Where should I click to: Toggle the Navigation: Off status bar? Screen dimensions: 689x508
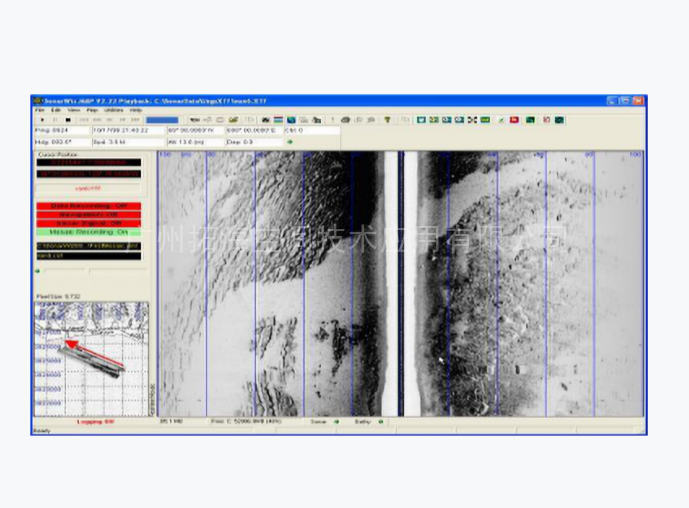point(88,213)
